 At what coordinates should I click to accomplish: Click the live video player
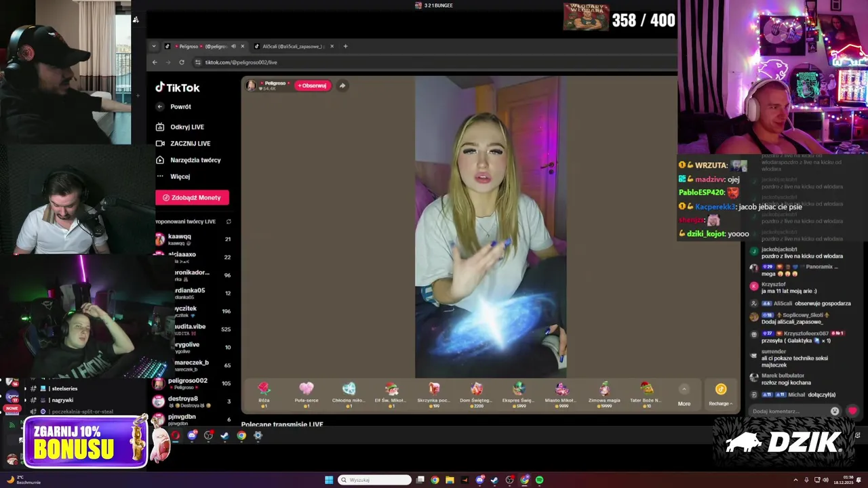pos(490,227)
